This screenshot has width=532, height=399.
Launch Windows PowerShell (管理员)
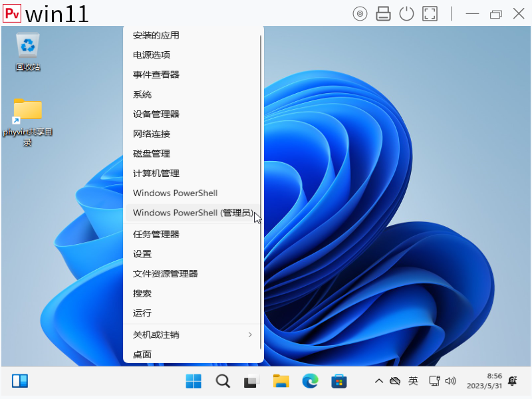194,213
